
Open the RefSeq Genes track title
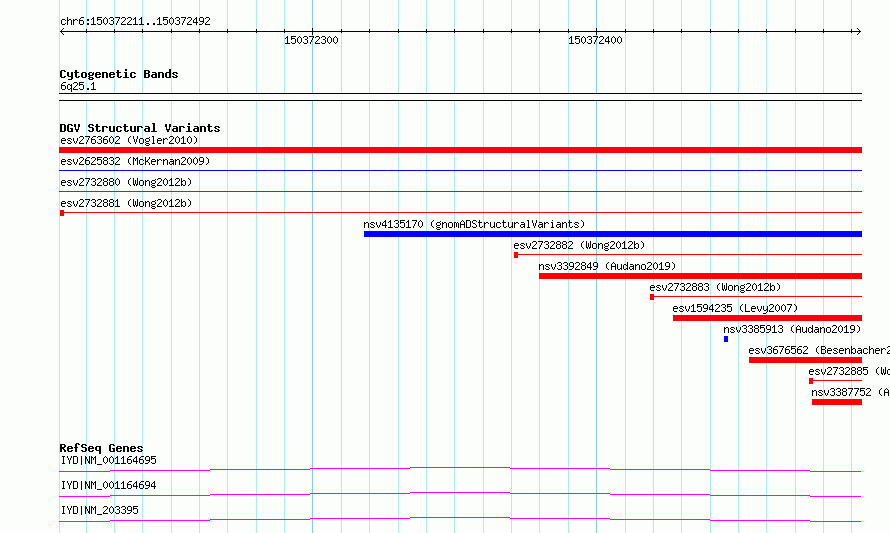tap(101, 448)
